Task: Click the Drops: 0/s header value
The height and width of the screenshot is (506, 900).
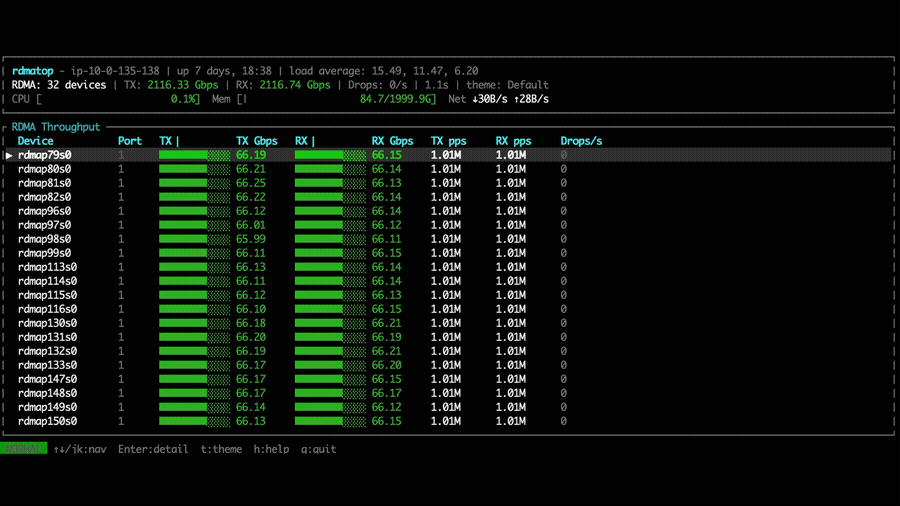Action: click(x=378, y=85)
